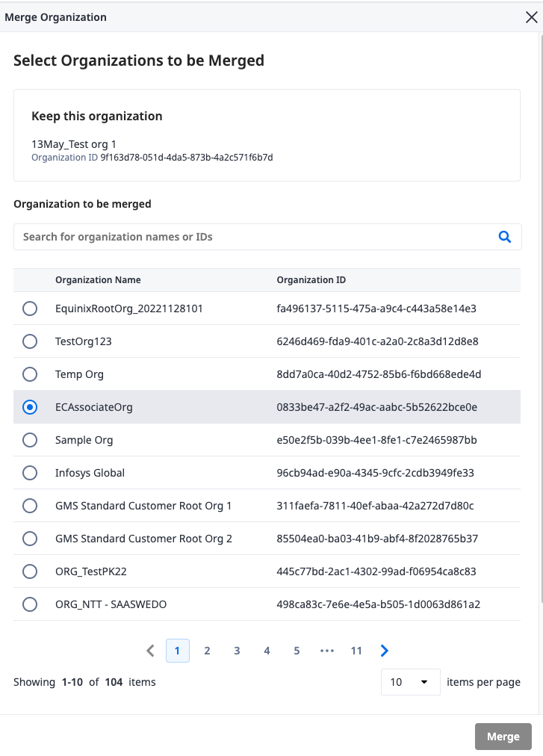
Task: Pick the ORG_TestPK22 radio option
Action: tap(30, 571)
